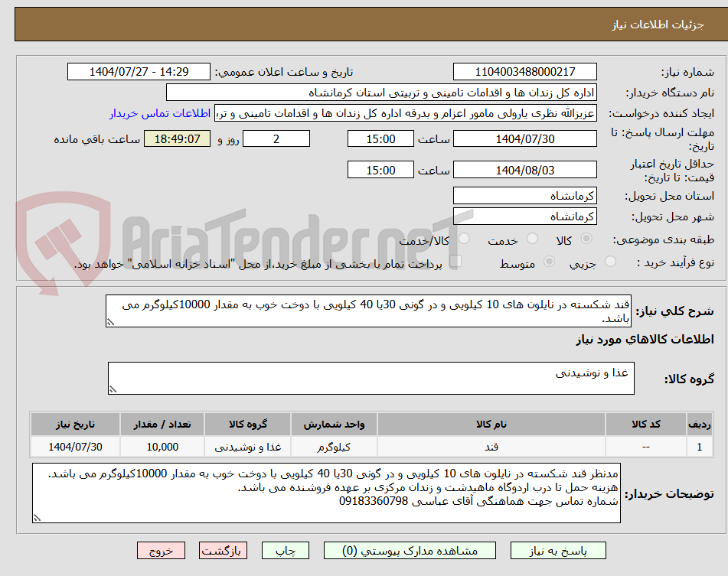Click the remaining days field showing 2
The width and height of the screenshot is (728, 576).
[x=276, y=138]
